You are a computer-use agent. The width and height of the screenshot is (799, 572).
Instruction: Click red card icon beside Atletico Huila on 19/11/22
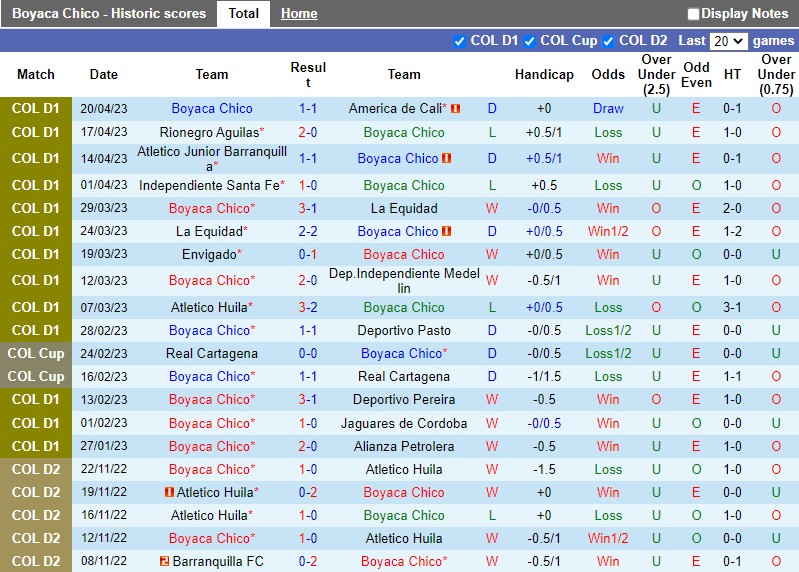(170, 493)
